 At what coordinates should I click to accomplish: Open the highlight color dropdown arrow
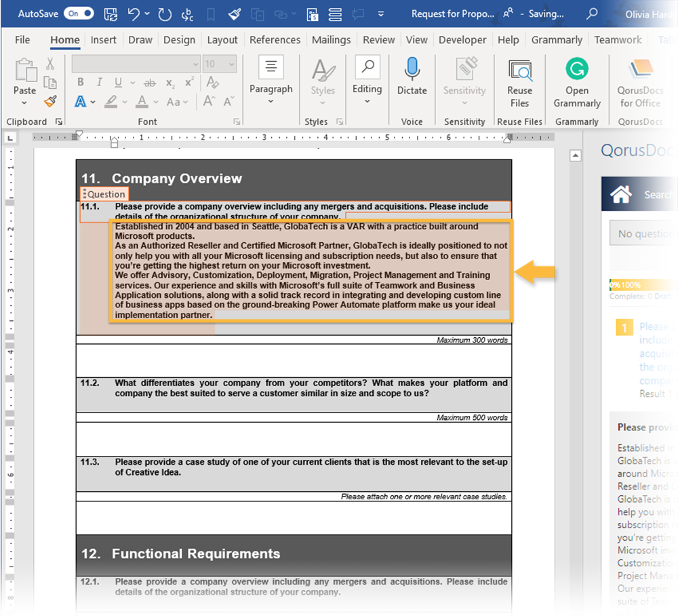click(125, 102)
